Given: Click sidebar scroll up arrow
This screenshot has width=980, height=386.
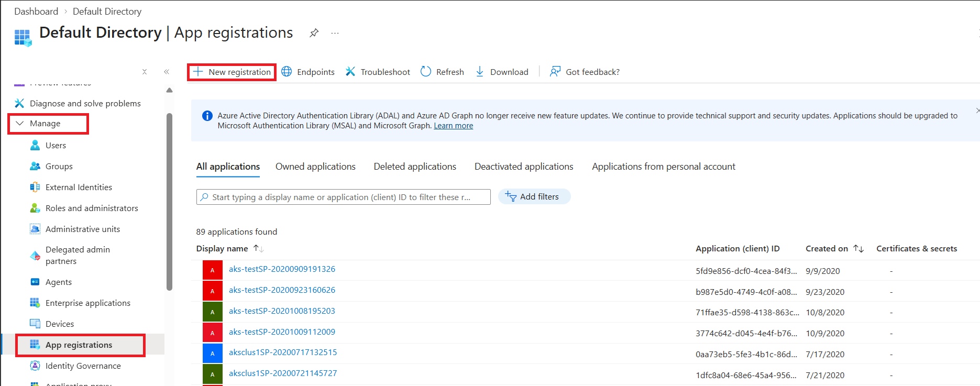Looking at the screenshot, I should [x=169, y=90].
